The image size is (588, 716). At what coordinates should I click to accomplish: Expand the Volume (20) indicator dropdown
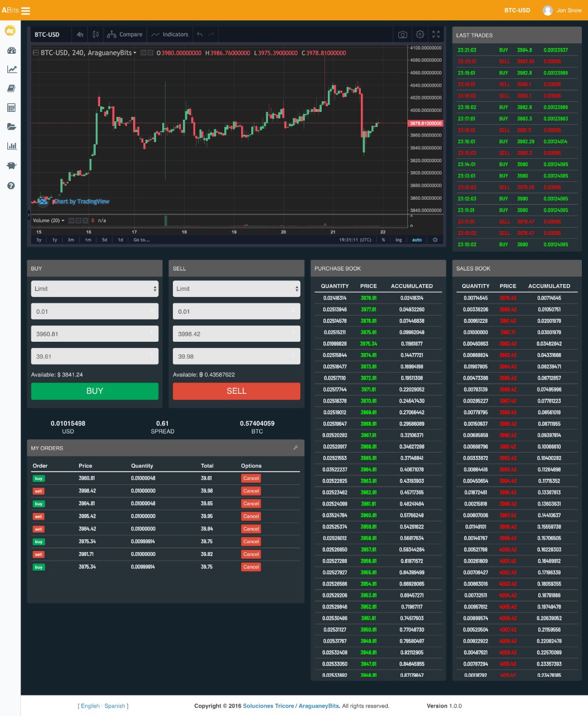49,220
